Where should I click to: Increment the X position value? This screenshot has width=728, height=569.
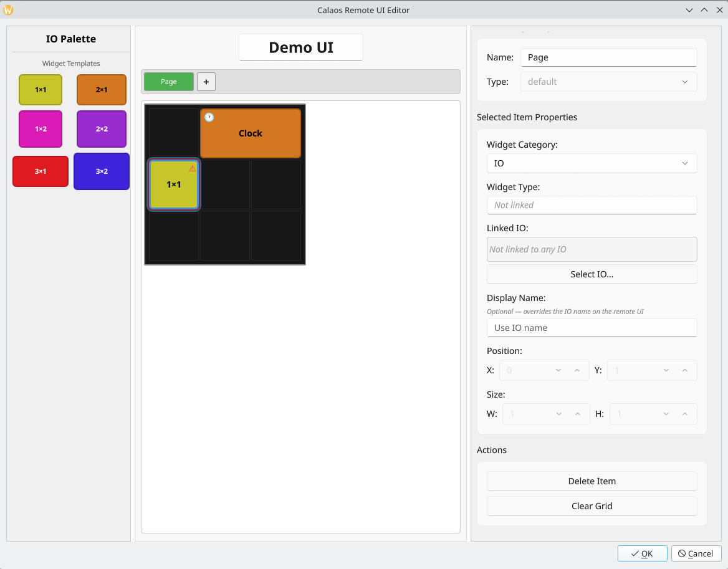pyautogui.click(x=577, y=370)
